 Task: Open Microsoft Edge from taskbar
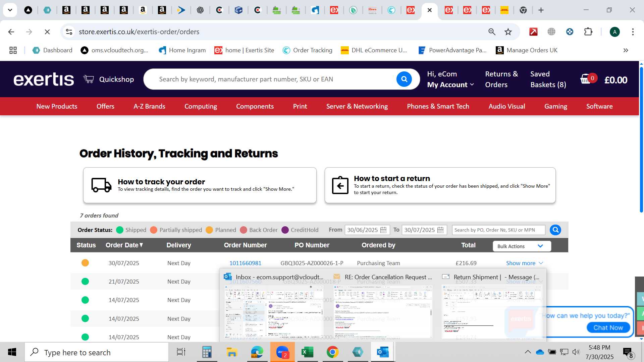click(257, 352)
